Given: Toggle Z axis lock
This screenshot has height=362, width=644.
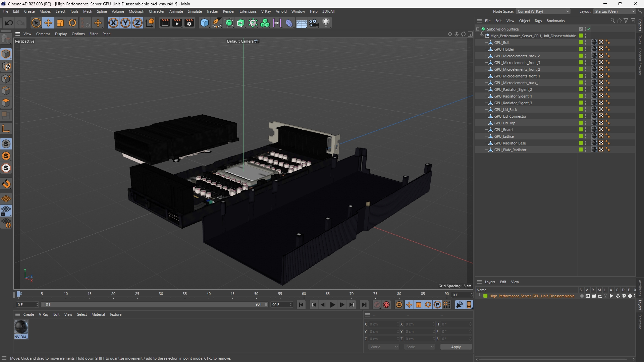Looking at the screenshot, I should 138,23.
